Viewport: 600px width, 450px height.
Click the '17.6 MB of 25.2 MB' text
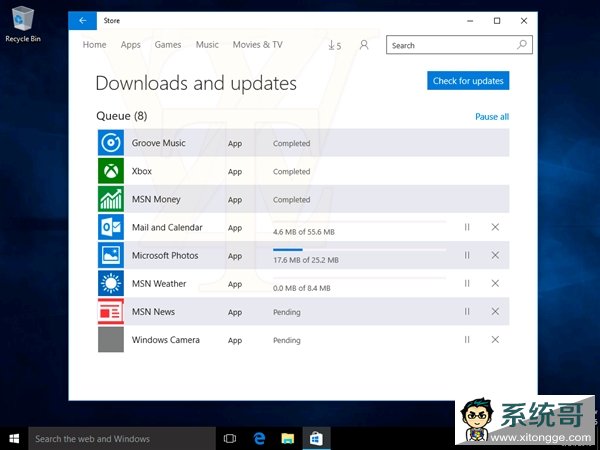point(306,260)
